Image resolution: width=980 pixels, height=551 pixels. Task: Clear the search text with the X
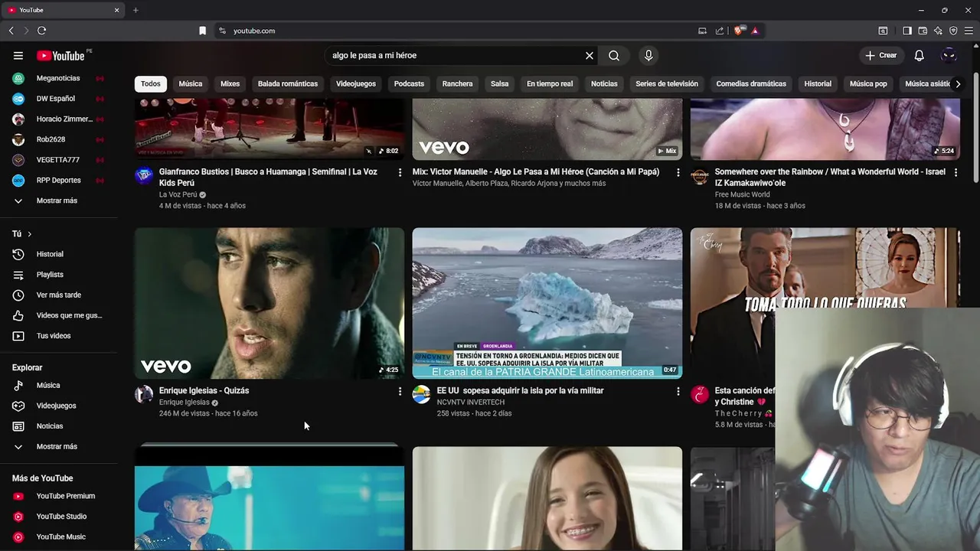590,55
